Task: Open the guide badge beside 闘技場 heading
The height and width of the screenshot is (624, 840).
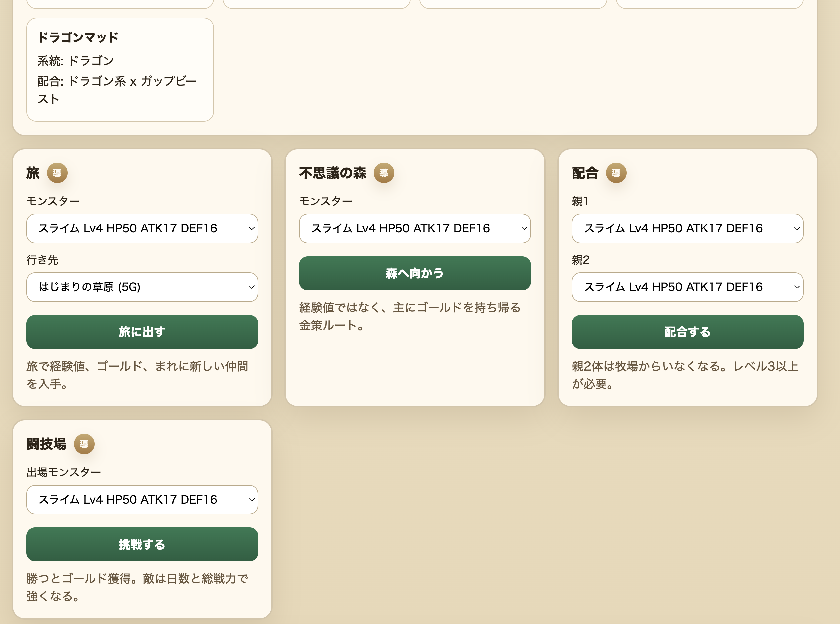Action: [x=84, y=444]
